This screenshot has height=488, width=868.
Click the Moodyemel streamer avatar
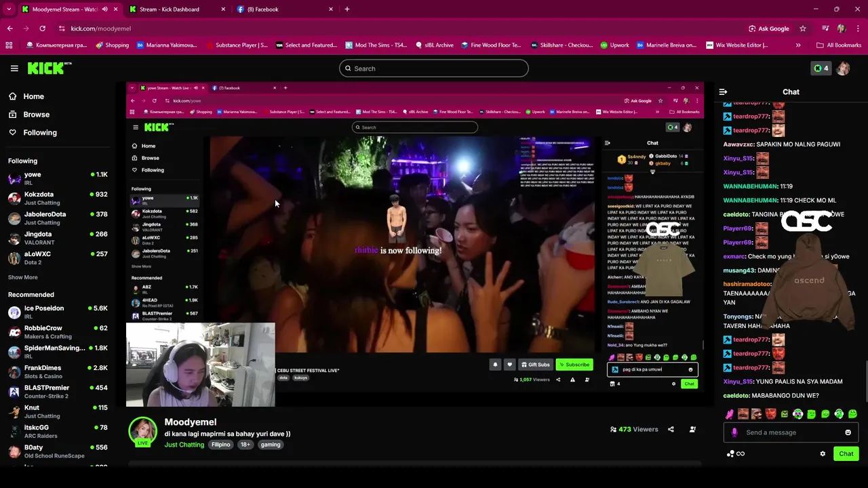143,430
